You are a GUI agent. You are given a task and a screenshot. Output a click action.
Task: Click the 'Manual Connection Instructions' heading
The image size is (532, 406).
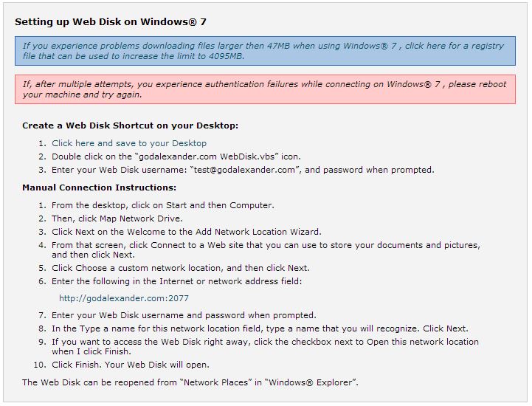(x=99, y=187)
